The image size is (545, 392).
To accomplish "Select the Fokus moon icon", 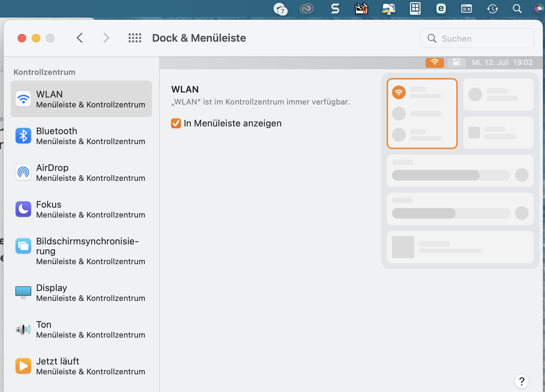I will pos(23,209).
